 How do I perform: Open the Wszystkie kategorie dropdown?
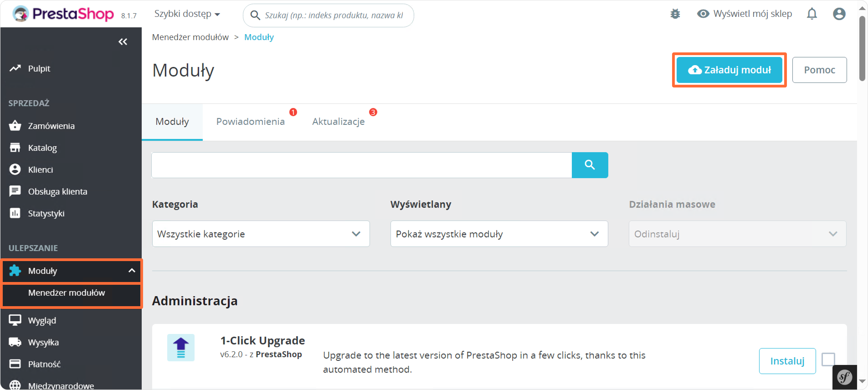260,234
